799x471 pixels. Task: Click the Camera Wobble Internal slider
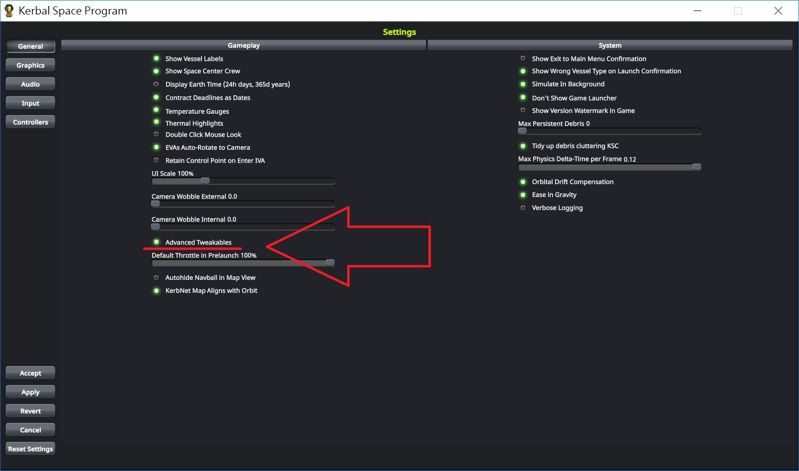click(x=243, y=227)
